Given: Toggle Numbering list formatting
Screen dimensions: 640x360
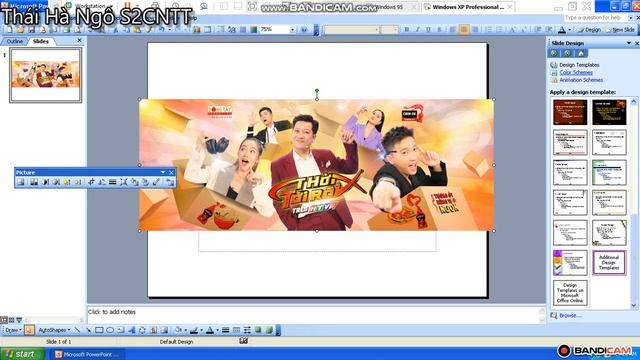Looking at the screenshot, I should [x=489, y=29].
